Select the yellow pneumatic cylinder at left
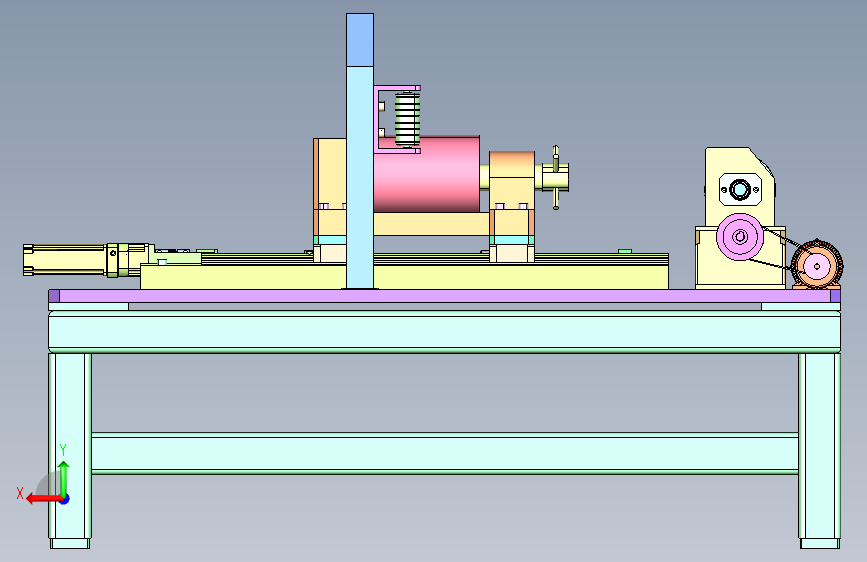Image resolution: width=867 pixels, height=562 pixels. [x=86, y=259]
